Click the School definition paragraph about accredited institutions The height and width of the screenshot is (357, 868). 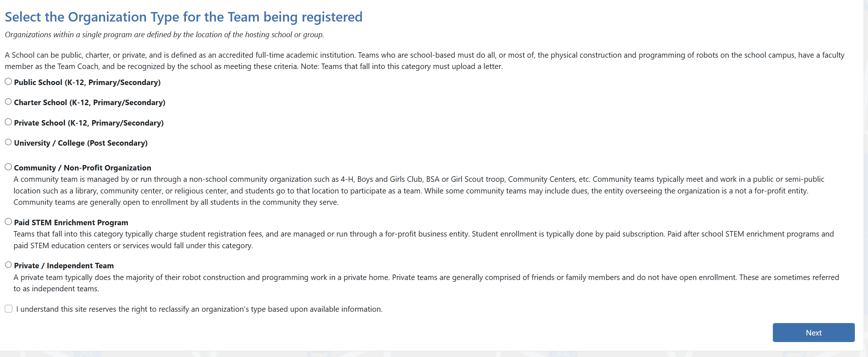425,61
